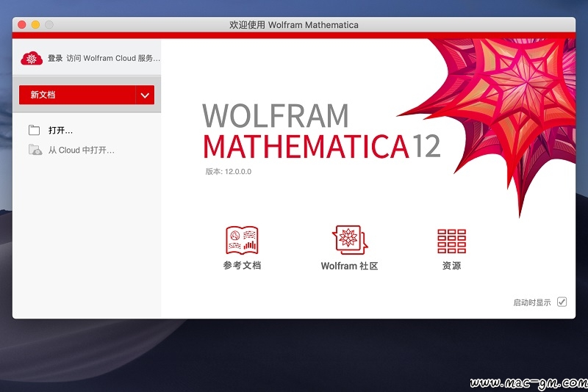588x392 pixels.
Task: Toggle the 启动时显示 checkbox
Action: click(562, 302)
